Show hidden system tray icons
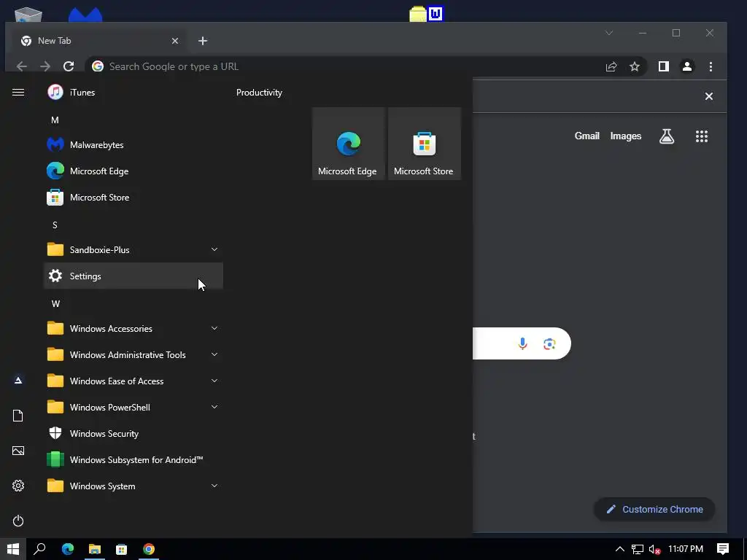The height and width of the screenshot is (560, 747). click(x=620, y=549)
